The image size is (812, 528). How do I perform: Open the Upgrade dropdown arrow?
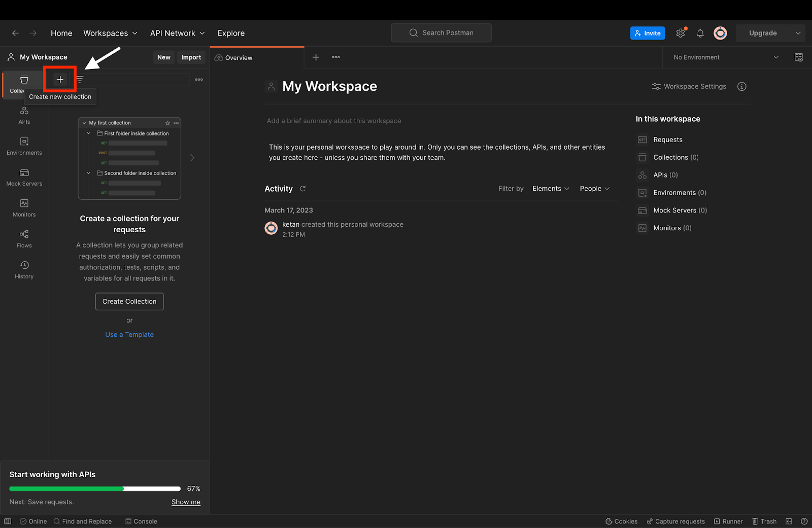[x=798, y=33]
